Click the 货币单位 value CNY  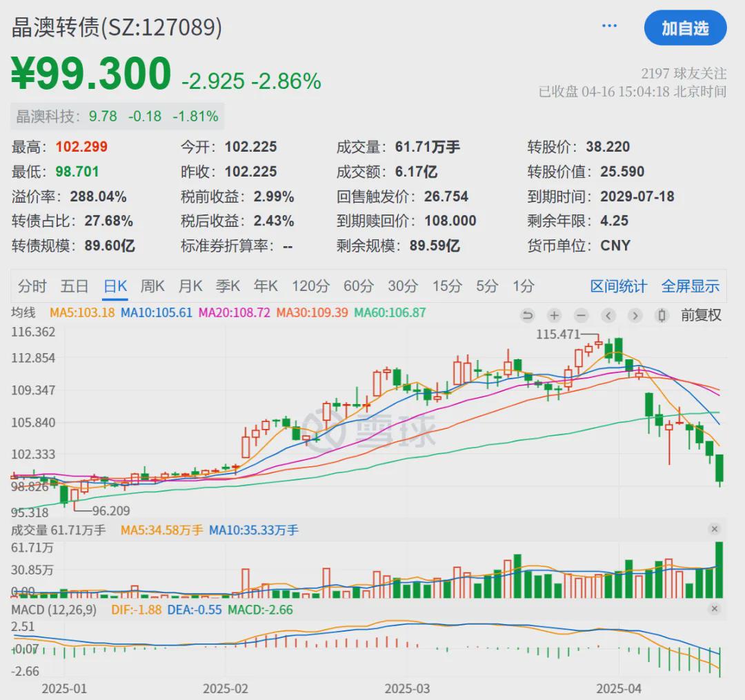[x=615, y=246]
